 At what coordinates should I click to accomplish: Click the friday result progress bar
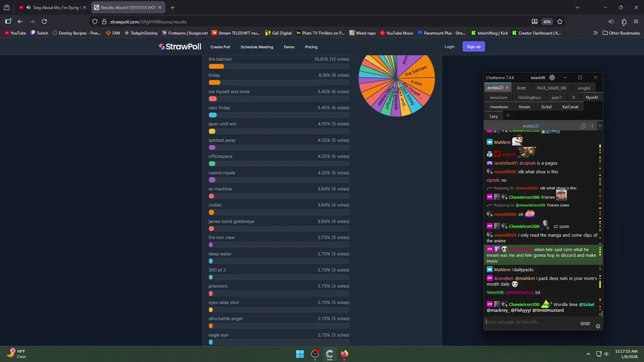[279, 82]
